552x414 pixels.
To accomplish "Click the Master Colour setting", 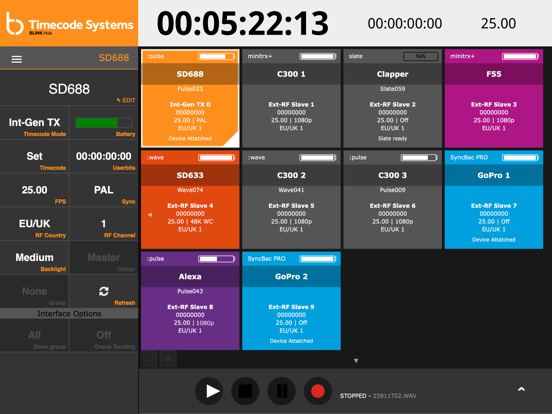I will pyautogui.click(x=104, y=258).
